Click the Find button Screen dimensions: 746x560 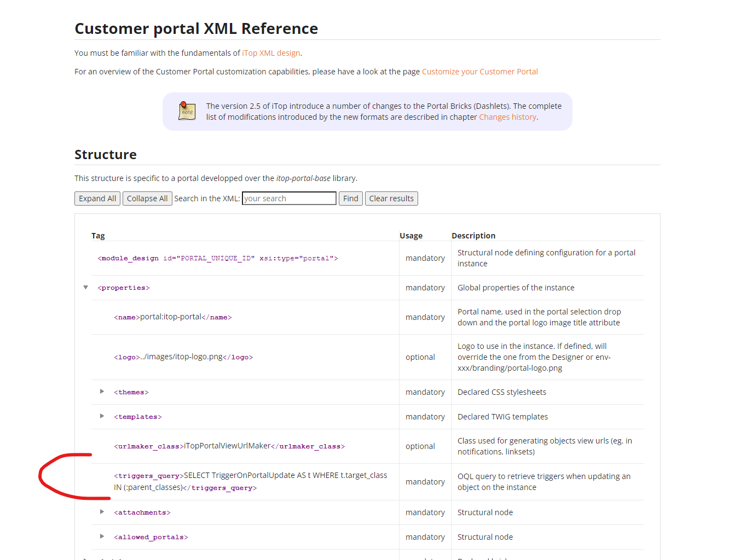(351, 199)
